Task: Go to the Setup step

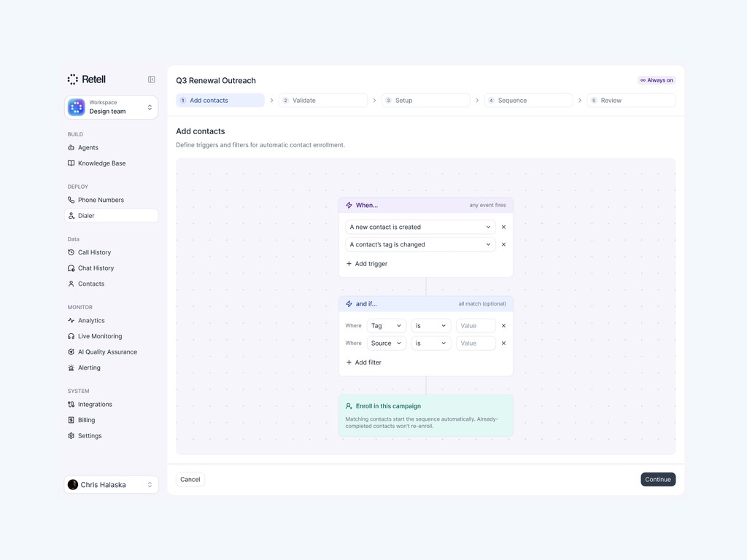Action: [425, 101]
